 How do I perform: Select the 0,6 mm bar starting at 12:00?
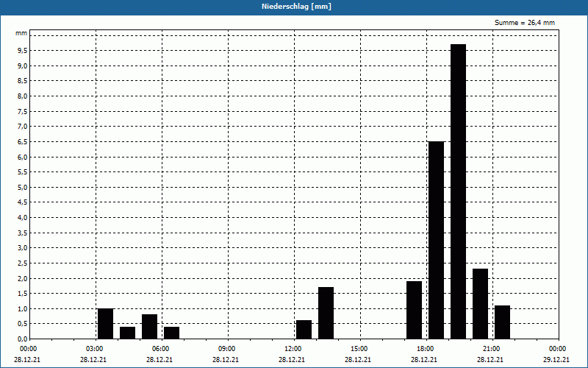click(x=304, y=330)
